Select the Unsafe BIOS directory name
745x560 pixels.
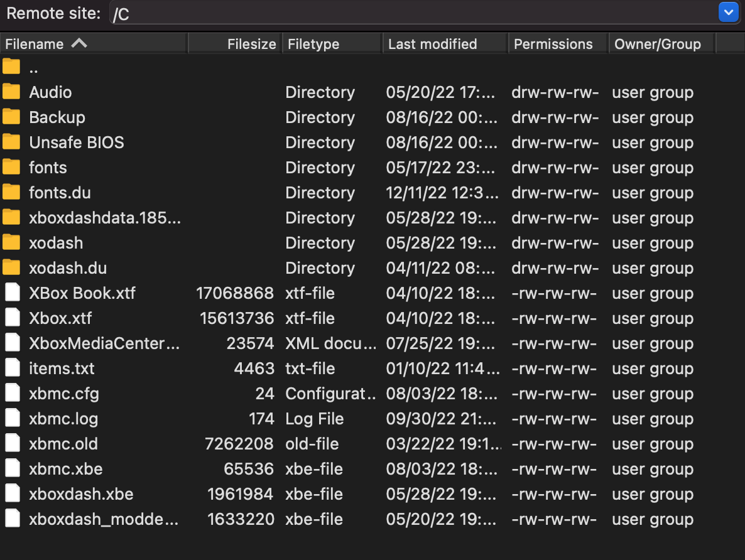pos(77,143)
